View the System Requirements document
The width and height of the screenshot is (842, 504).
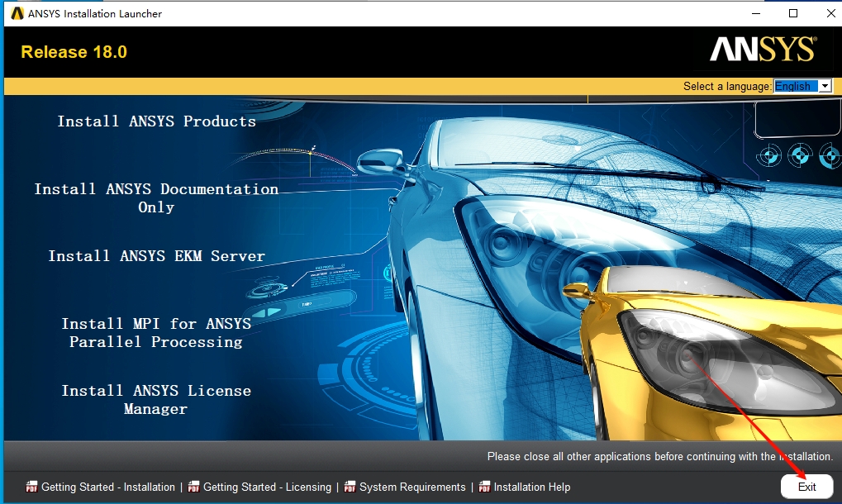click(411, 487)
